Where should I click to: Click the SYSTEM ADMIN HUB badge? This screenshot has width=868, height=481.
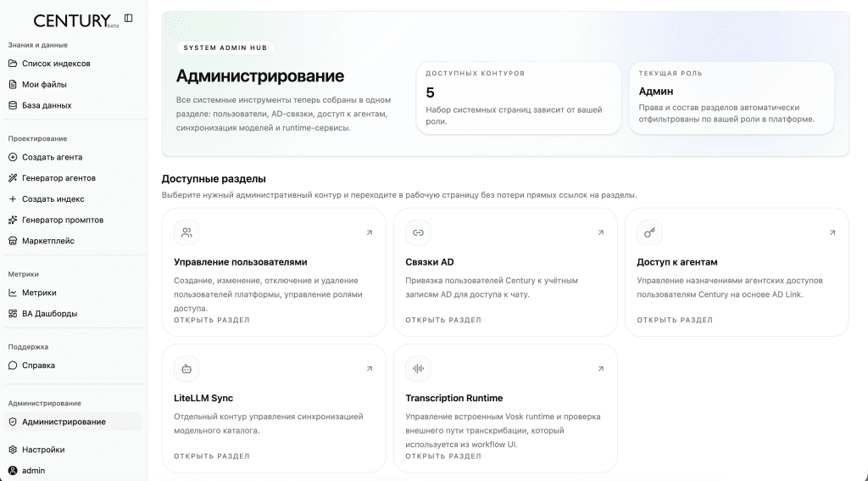(225, 48)
